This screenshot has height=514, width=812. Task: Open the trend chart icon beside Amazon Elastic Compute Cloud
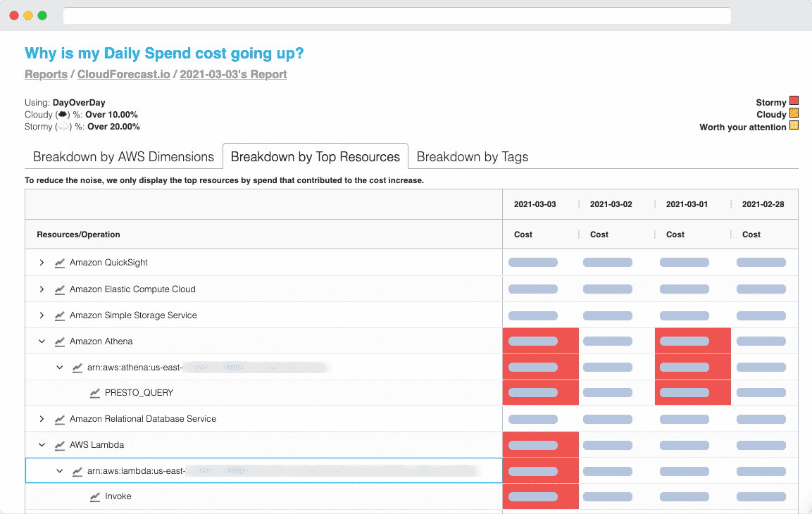pos(60,289)
